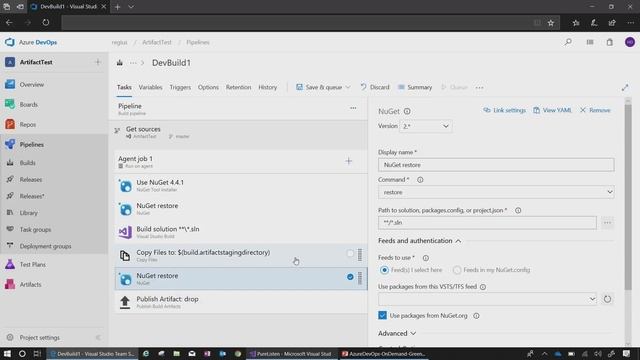Open Pipelines section in the sidebar

pos(31,144)
